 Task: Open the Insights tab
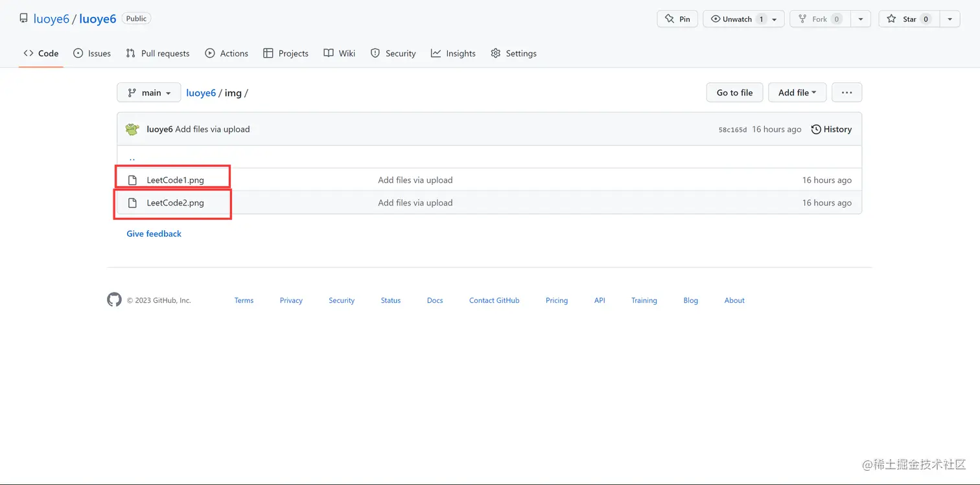pos(453,53)
